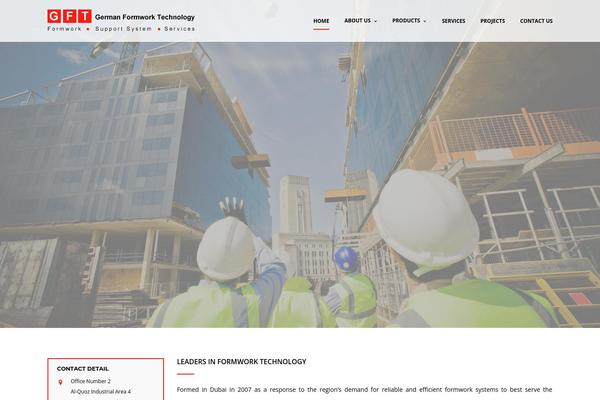This screenshot has height=400, width=600.
Task: Open the Contact Us page
Action: tap(536, 21)
